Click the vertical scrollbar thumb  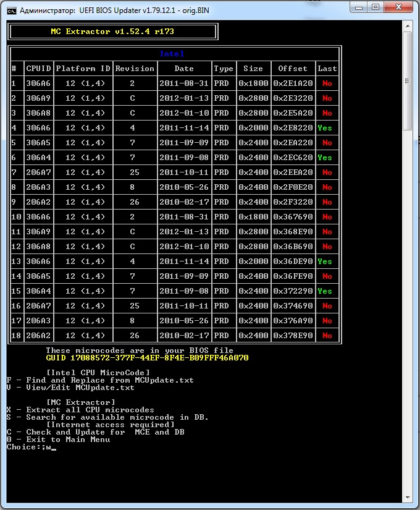408,80
